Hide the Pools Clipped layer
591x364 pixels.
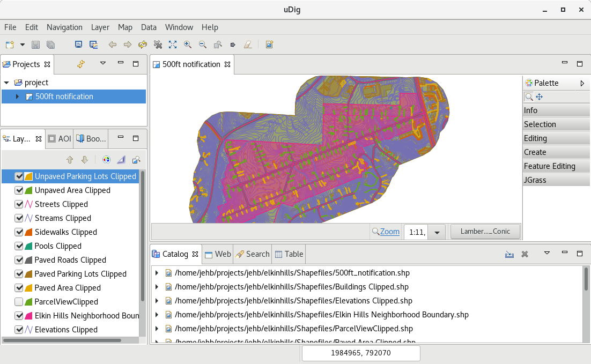pos(19,246)
